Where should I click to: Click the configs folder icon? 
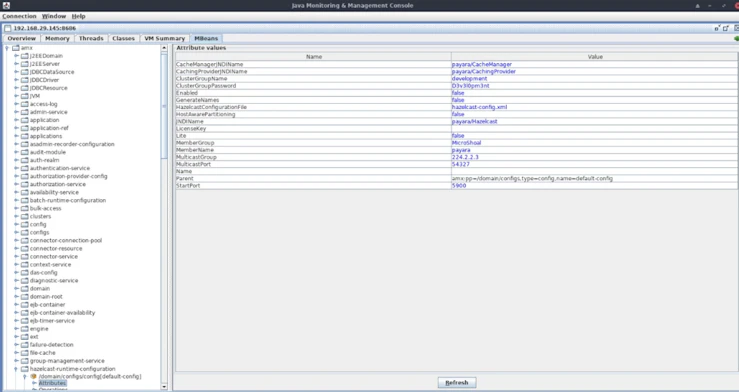click(x=25, y=232)
